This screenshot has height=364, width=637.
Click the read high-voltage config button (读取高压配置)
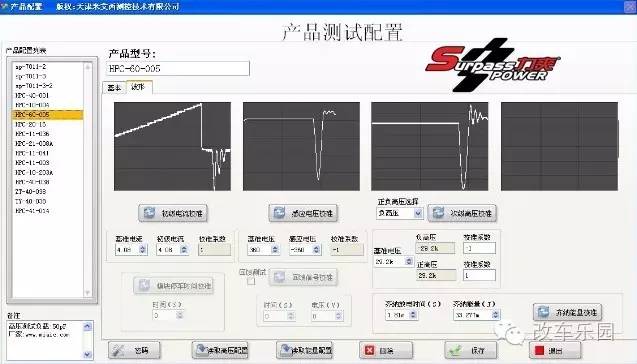[x=220, y=350]
